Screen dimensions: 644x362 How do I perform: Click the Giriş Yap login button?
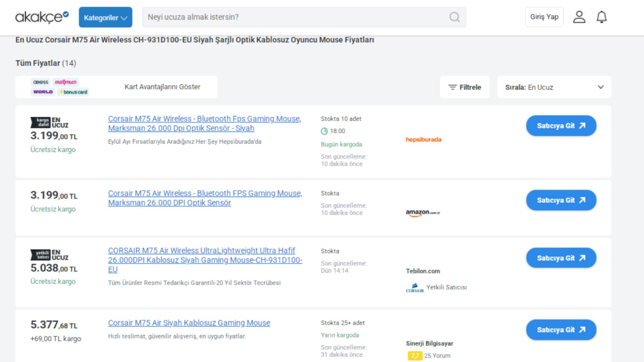[544, 17]
